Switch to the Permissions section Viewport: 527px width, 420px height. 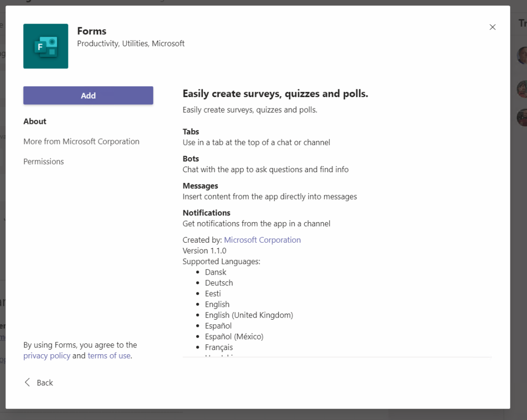pyautogui.click(x=44, y=161)
